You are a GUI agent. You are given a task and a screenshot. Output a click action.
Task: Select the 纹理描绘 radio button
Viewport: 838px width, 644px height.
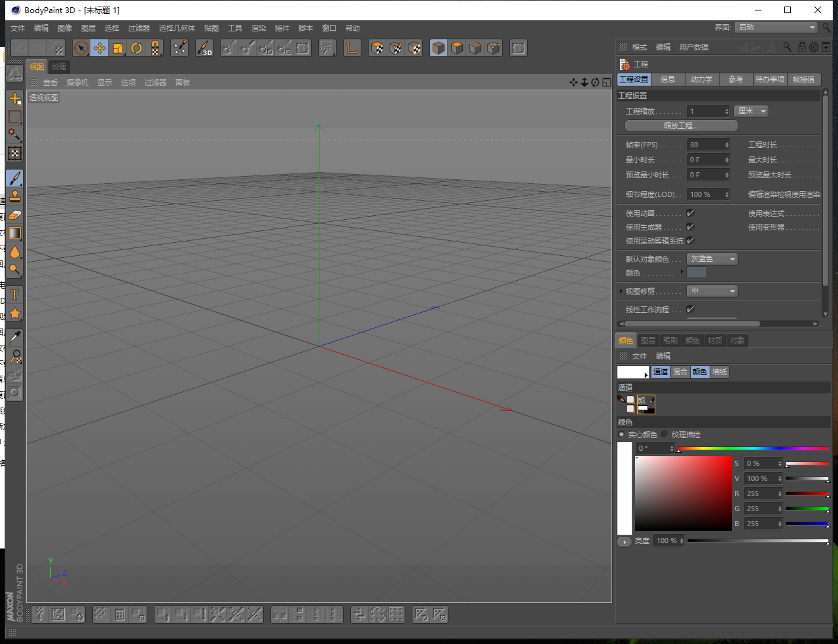click(x=665, y=434)
